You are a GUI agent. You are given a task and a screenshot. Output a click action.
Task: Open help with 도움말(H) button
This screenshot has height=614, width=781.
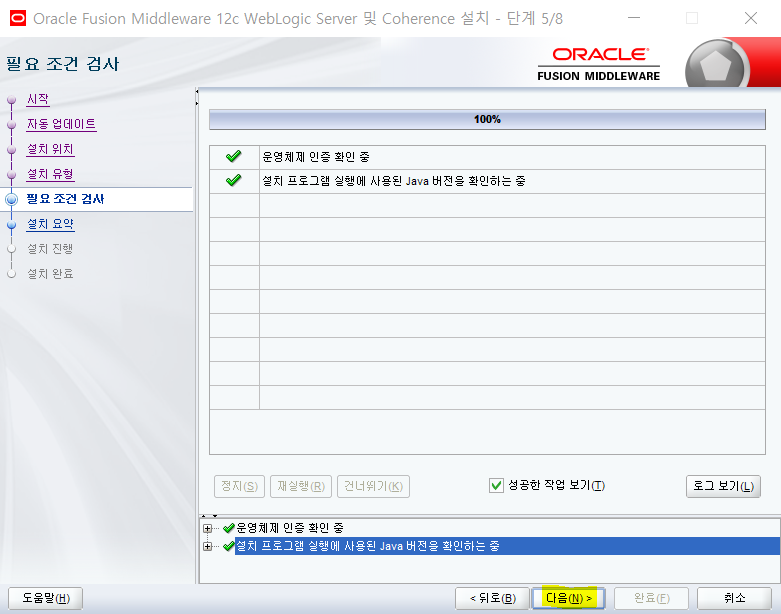pos(45,598)
